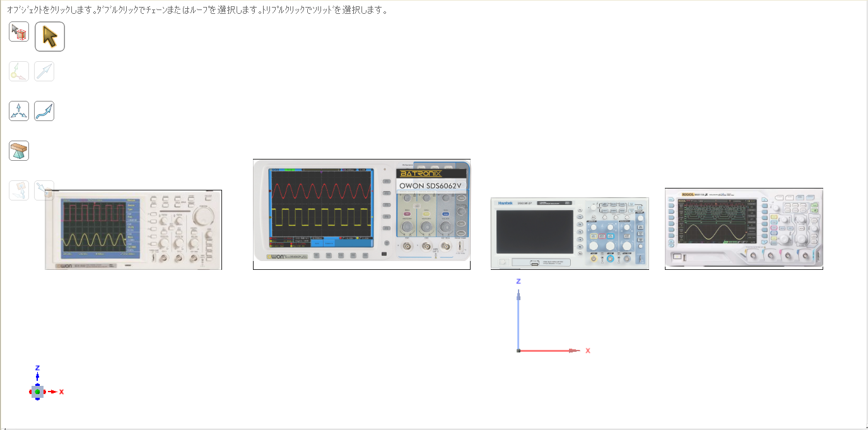Click the grayed arrow-onto-cube tool
The image size is (868, 430).
coord(44,190)
